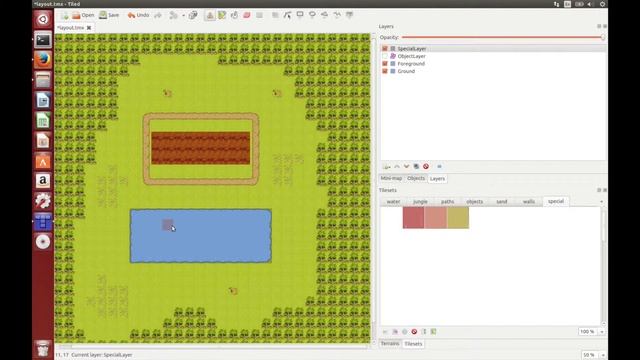This screenshot has height=360, width=640.
Task: Close the layout.tmx document tab
Action: pos(89,28)
